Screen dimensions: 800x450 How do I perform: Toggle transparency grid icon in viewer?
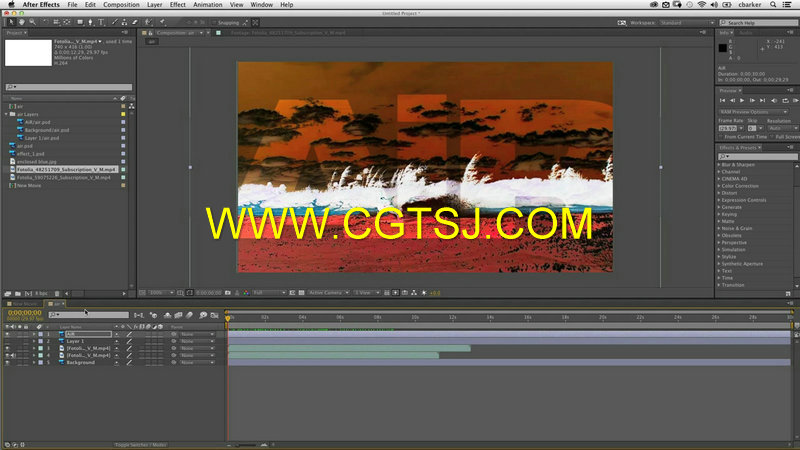pos(302,293)
